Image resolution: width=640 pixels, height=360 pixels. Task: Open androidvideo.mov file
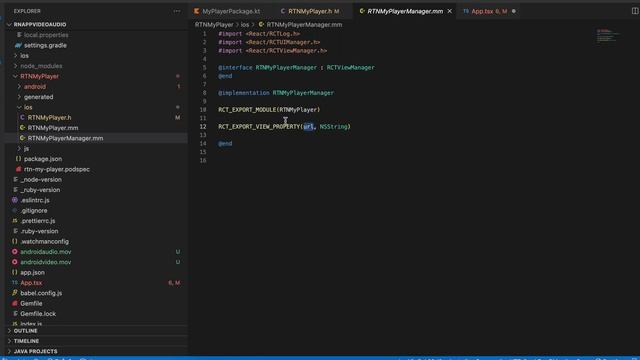pos(46,262)
